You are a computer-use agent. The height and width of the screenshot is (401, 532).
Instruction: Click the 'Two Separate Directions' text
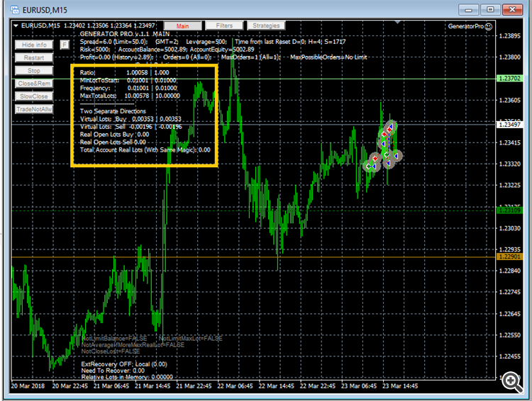tap(113, 111)
